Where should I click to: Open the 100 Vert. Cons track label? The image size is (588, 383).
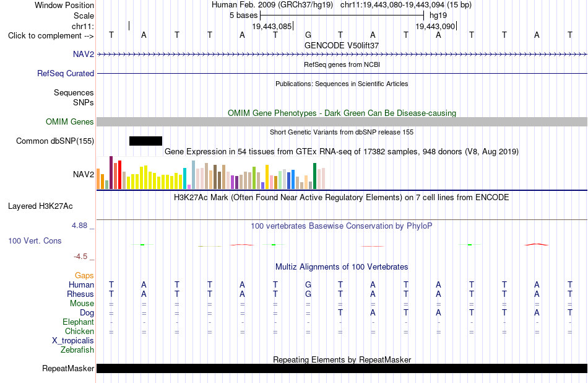coord(35,240)
